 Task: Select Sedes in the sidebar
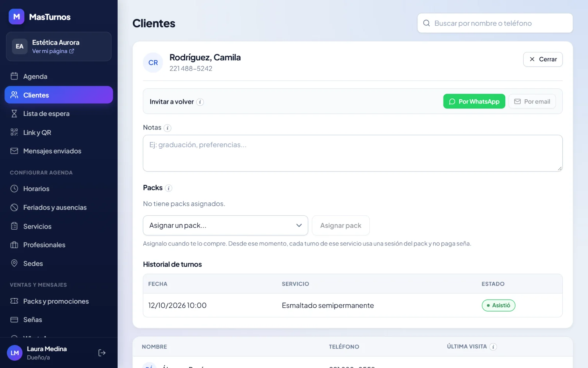pos(59,263)
